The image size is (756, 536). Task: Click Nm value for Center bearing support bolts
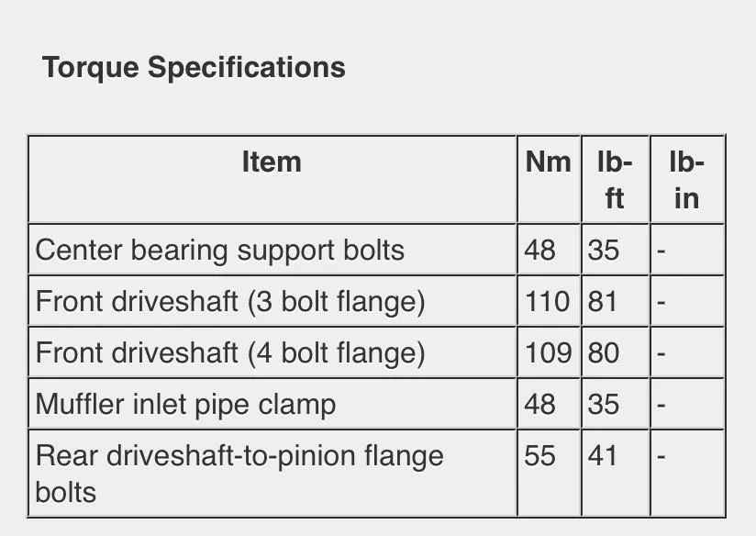[x=540, y=251]
